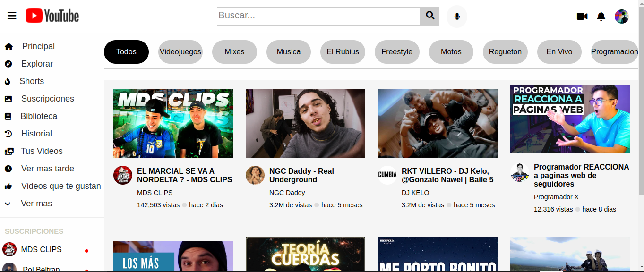644x272 pixels.
Task: Open the hamburger menu icon
Action: click(12, 16)
